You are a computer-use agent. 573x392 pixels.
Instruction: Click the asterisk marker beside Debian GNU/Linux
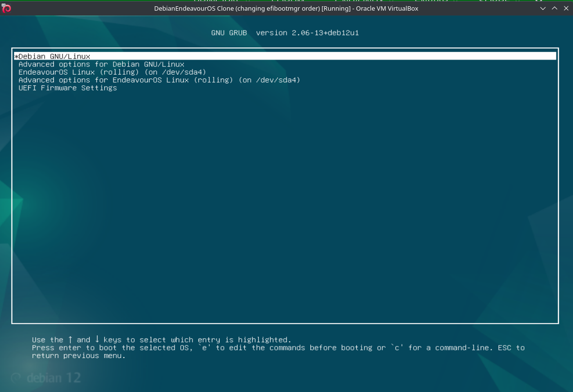(16, 56)
